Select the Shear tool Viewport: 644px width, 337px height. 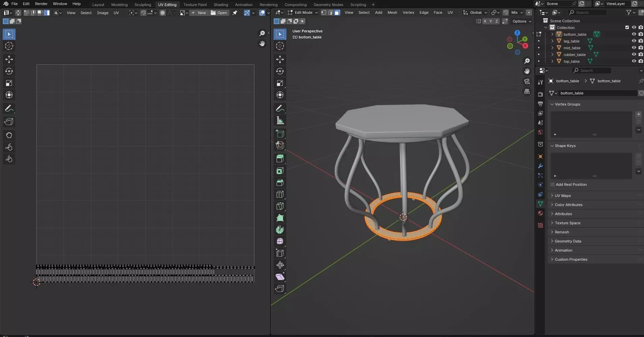pyautogui.click(x=280, y=277)
